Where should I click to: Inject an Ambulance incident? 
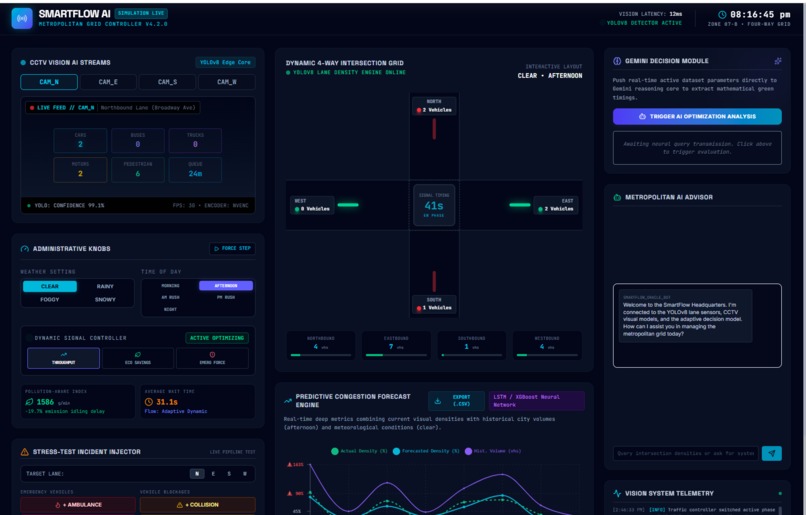(x=78, y=505)
